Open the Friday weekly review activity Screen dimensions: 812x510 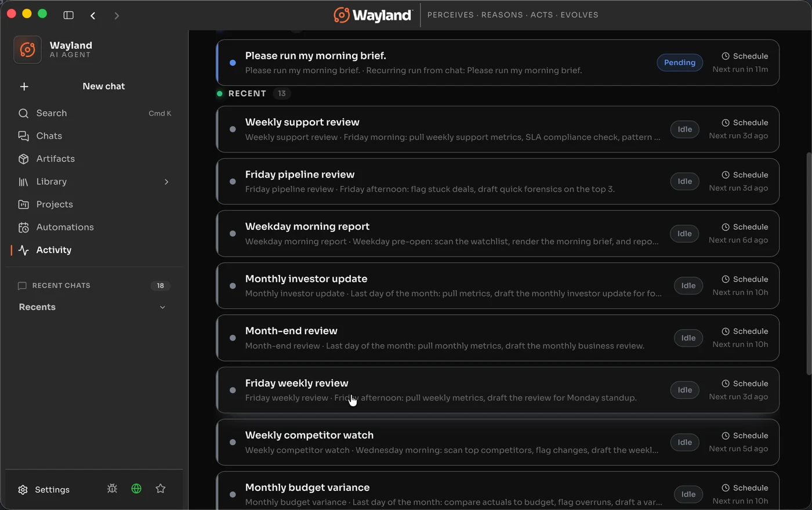pyautogui.click(x=498, y=390)
